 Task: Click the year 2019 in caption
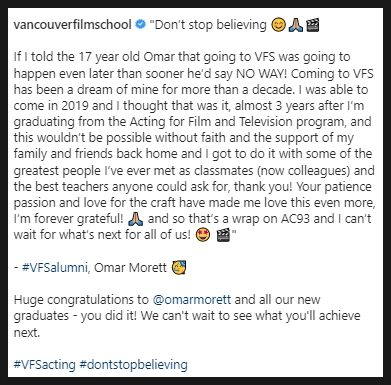pyautogui.click(x=75, y=106)
